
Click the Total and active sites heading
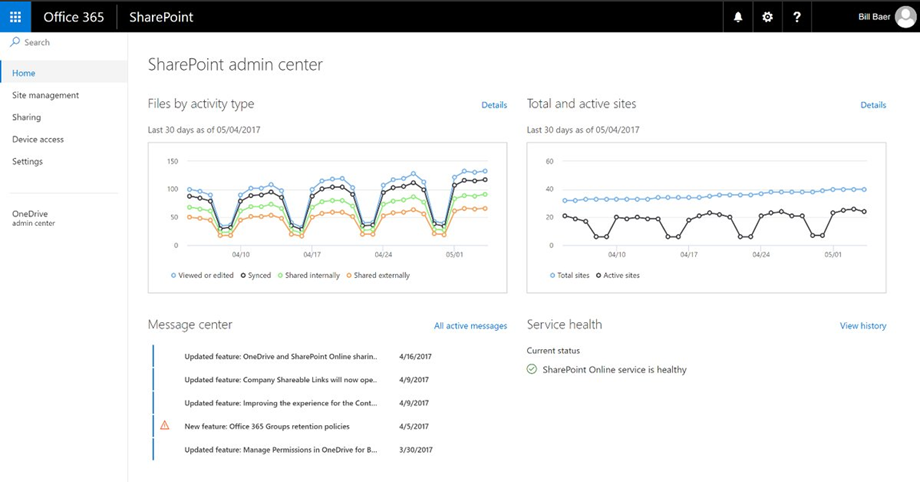coord(581,104)
